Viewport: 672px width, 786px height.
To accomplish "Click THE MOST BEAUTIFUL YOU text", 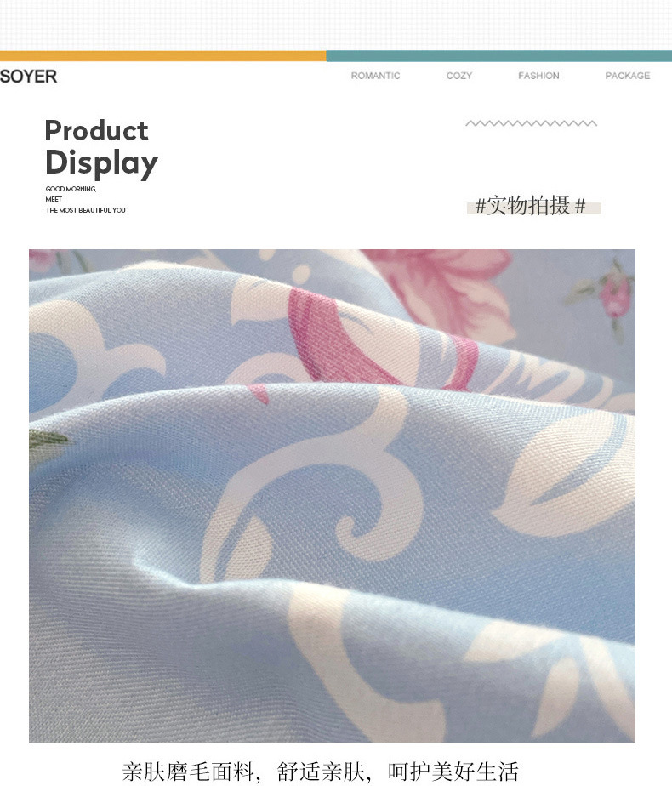I will [85, 210].
